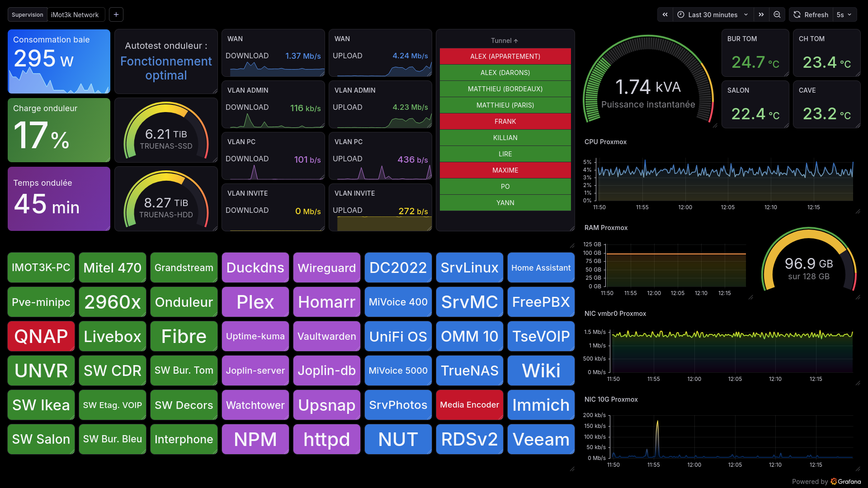
Task: Open the UniFi OS tile
Action: click(x=398, y=336)
